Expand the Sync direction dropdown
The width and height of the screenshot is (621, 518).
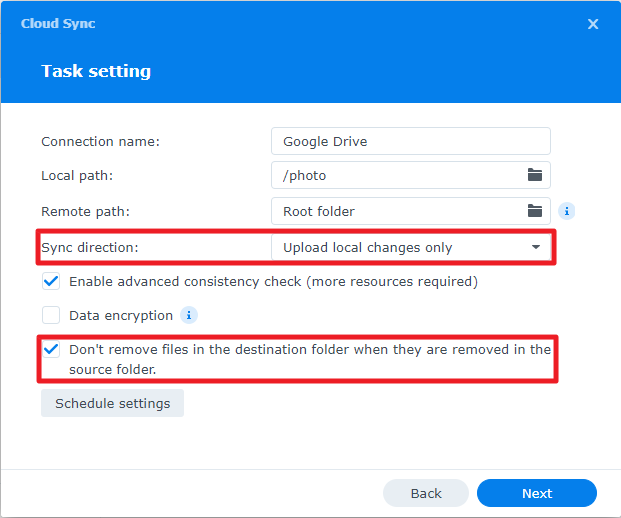[536, 247]
